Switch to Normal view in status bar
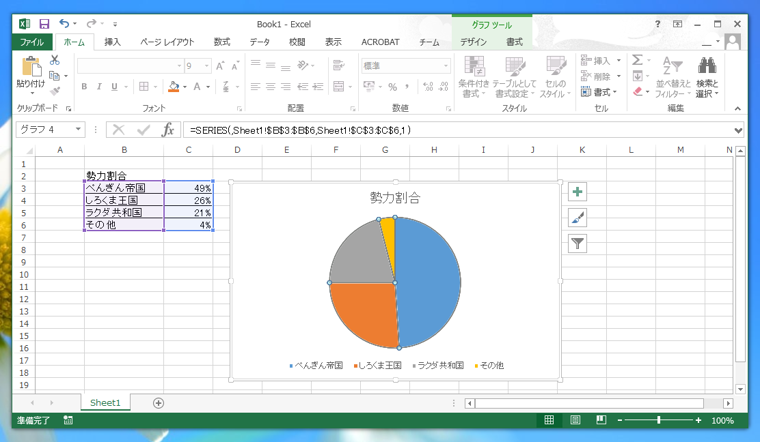The width and height of the screenshot is (760, 442). (x=549, y=420)
